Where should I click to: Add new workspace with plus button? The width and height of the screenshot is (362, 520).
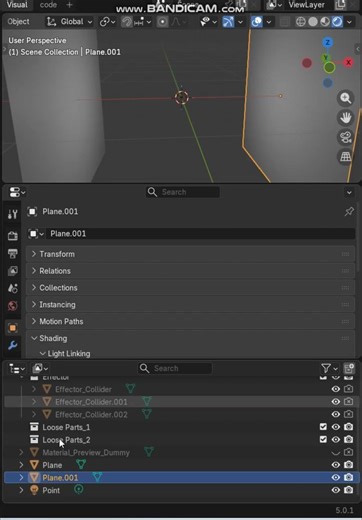click(69, 5)
